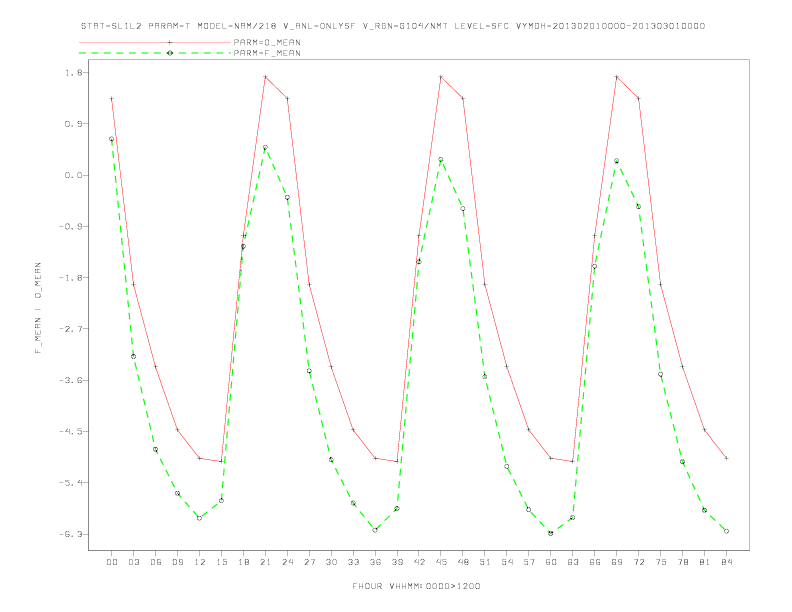Select the green F_MEAN peak point at hour 45
Image resolution: width=792 pixels, height=612 pixels.
point(441,160)
